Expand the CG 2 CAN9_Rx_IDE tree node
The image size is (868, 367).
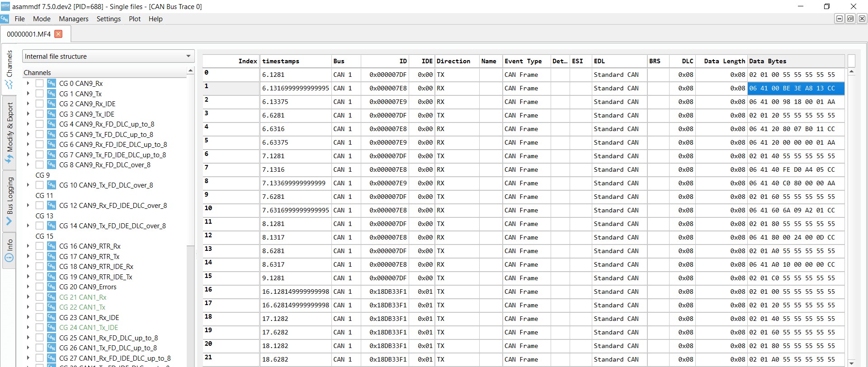coord(28,104)
